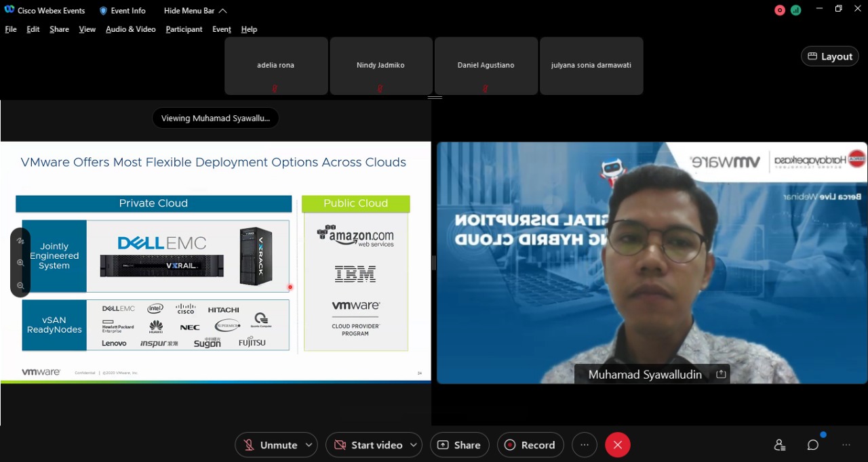Select adelia rona's participant thumbnail
Image resolution: width=868 pixels, height=462 pixels.
point(276,66)
